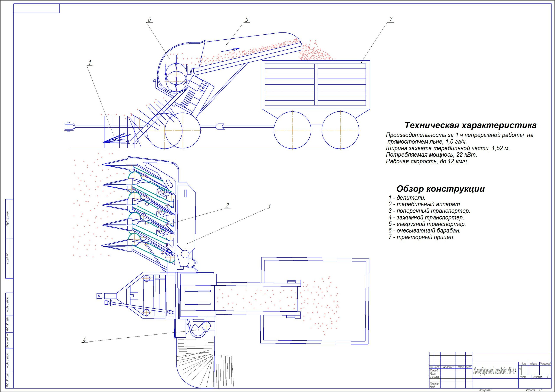Select legend entry "2 - теребильный аппарат."
555x392 pixels.
click(x=425, y=204)
